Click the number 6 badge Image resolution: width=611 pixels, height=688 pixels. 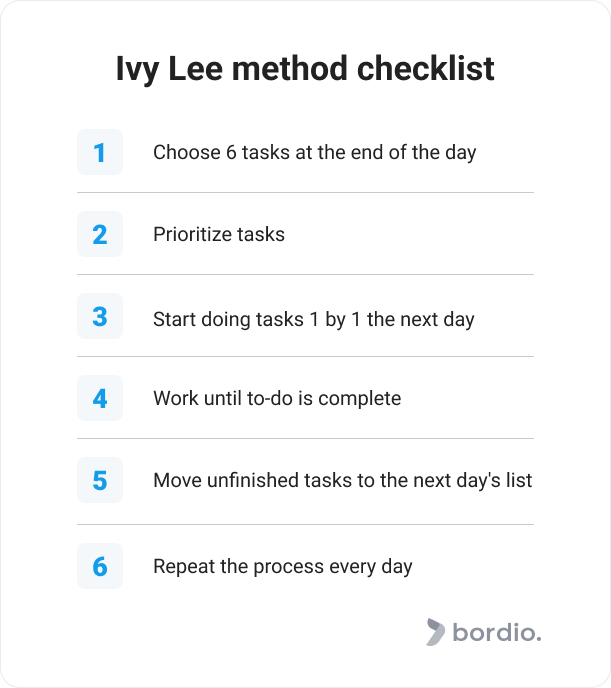click(100, 566)
